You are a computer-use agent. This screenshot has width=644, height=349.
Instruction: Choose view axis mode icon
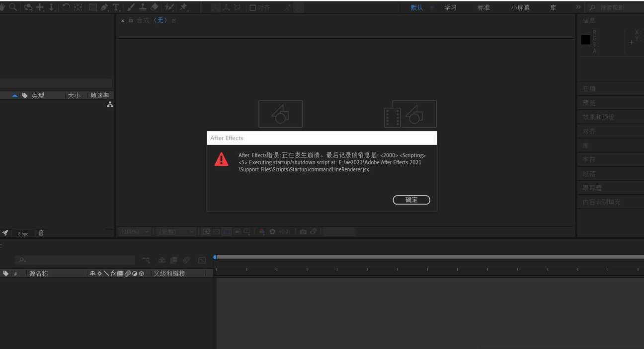coord(237,7)
